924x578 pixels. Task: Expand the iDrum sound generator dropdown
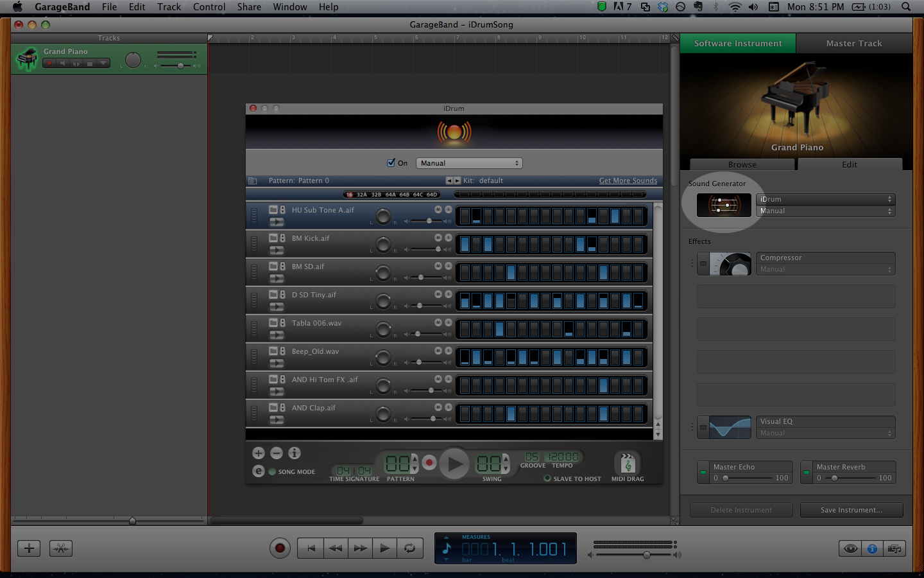coord(825,199)
